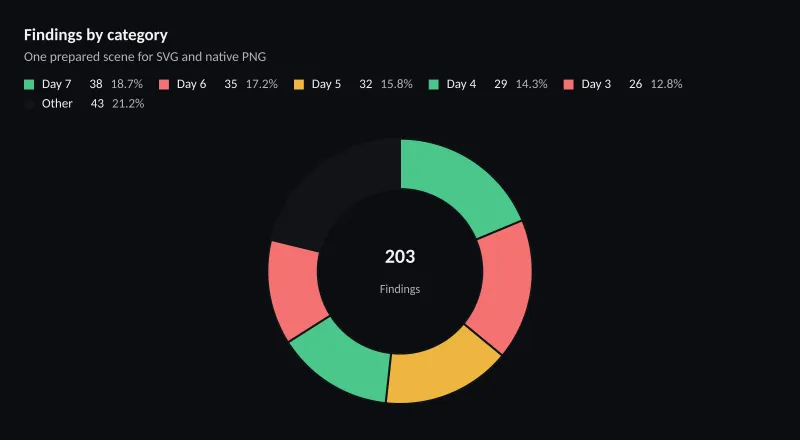Select the Day 5 legend label
Viewport: 800px width, 440px height.
point(326,84)
